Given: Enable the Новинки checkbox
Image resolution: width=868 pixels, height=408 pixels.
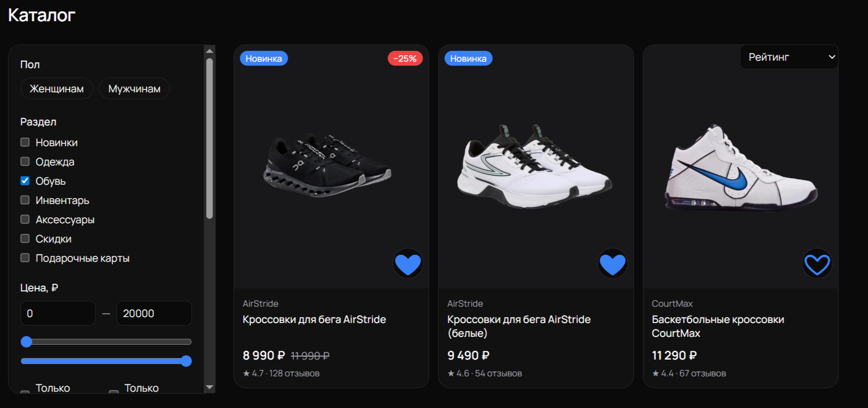Looking at the screenshot, I should click(25, 142).
